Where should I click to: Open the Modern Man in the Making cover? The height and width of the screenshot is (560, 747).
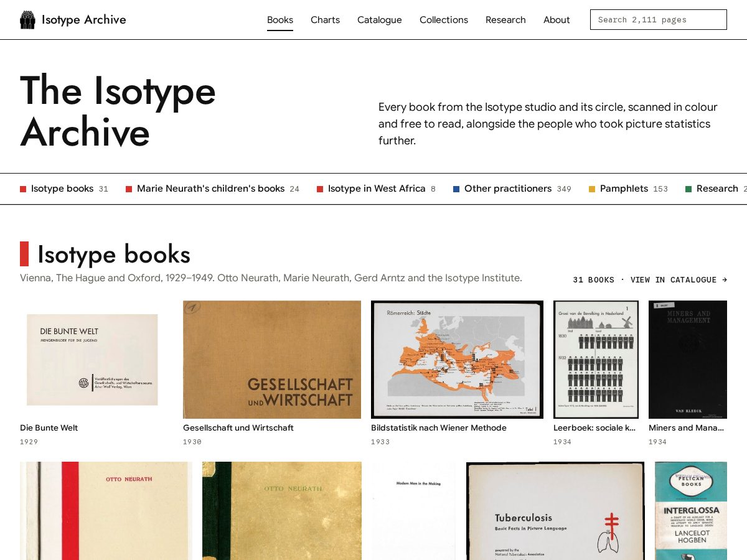(414, 511)
